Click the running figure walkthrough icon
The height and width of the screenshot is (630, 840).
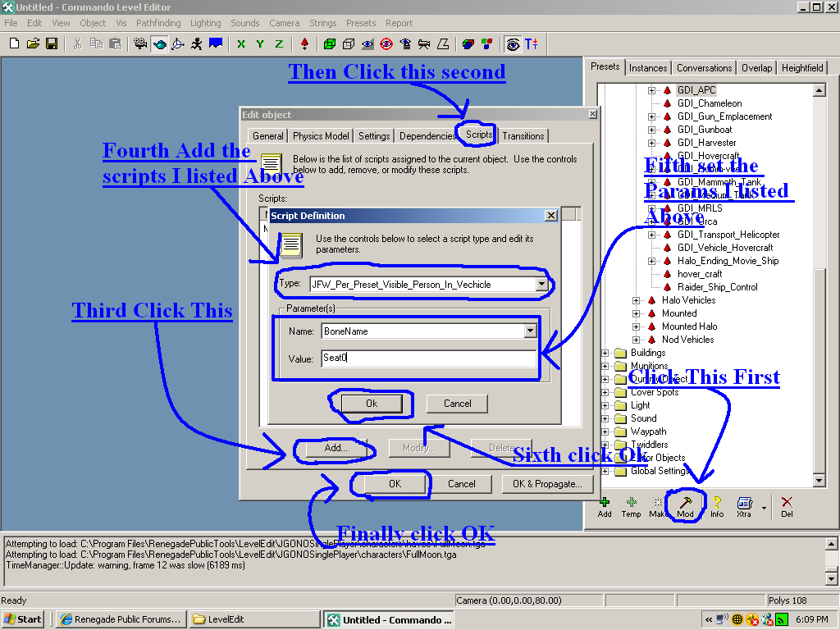point(197,43)
